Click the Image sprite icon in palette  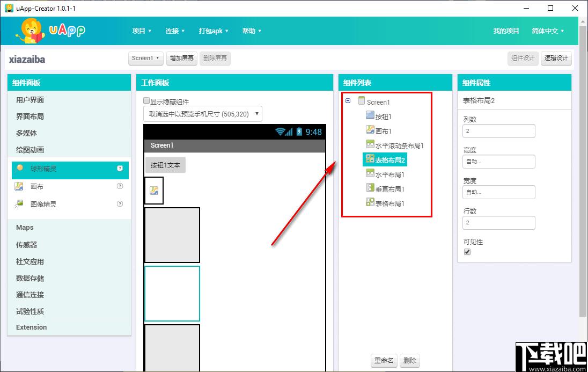point(19,204)
